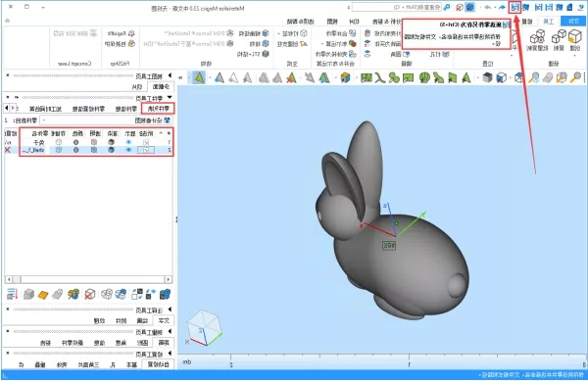Click the STL+结构 ribbon command
The image size is (588, 381).
pyautogui.click(x=253, y=54)
